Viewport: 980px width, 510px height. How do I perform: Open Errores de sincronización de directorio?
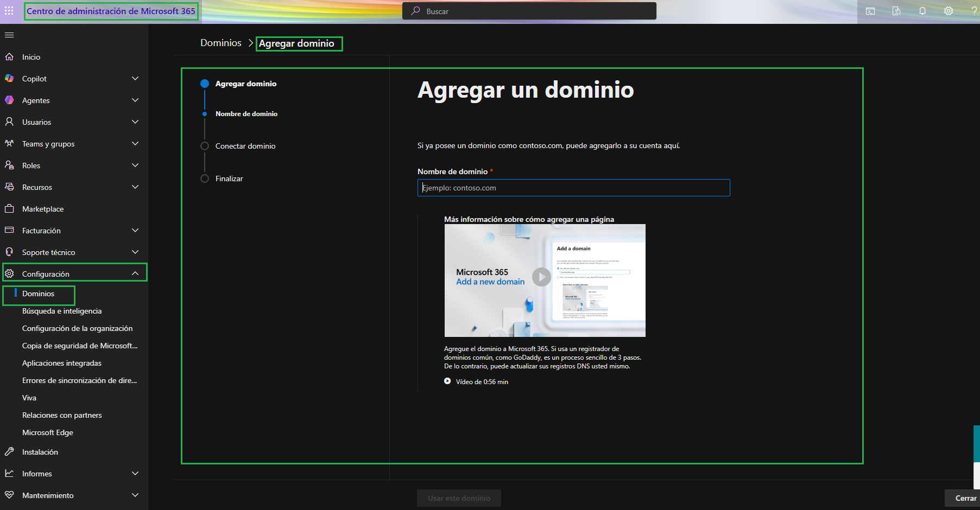point(79,380)
